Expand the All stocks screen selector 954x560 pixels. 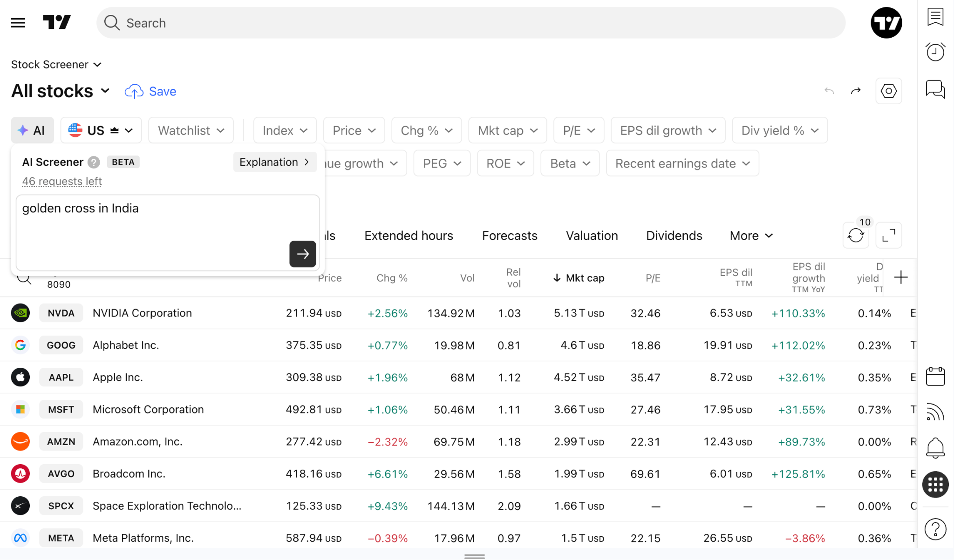point(61,91)
